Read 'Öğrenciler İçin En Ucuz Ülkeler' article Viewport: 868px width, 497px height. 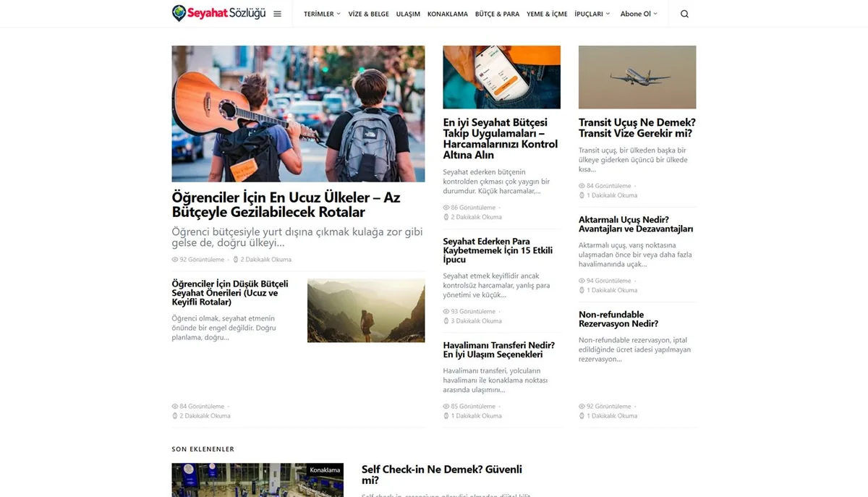click(286, 205)
